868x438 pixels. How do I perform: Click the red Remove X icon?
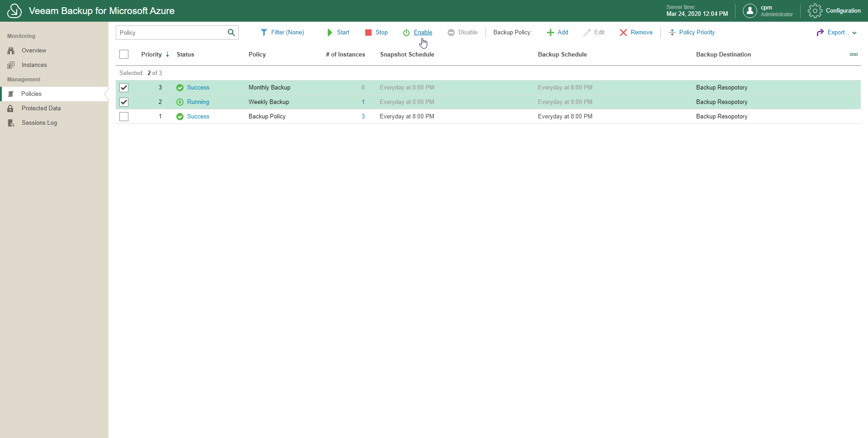click(623, 33)
